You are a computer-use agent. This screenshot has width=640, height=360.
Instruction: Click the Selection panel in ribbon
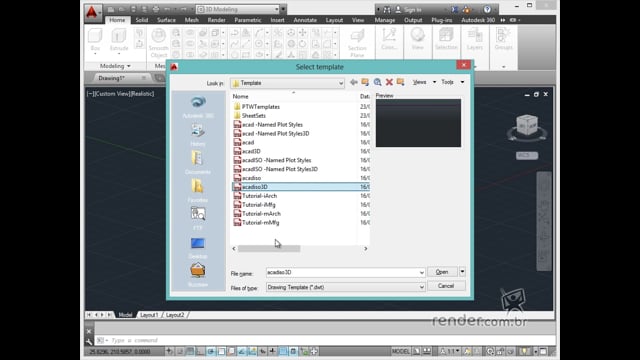446,40
